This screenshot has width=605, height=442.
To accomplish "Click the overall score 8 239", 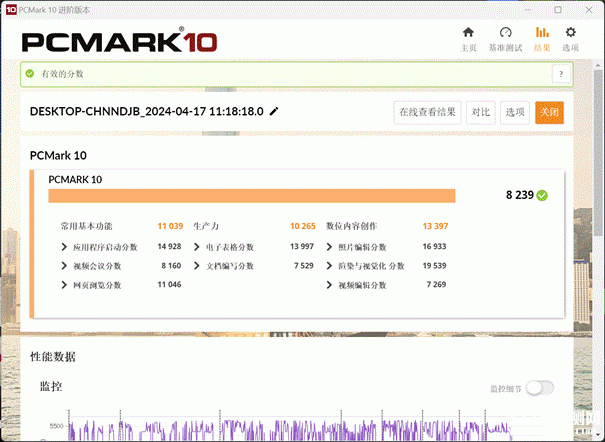I will point(520,195).
